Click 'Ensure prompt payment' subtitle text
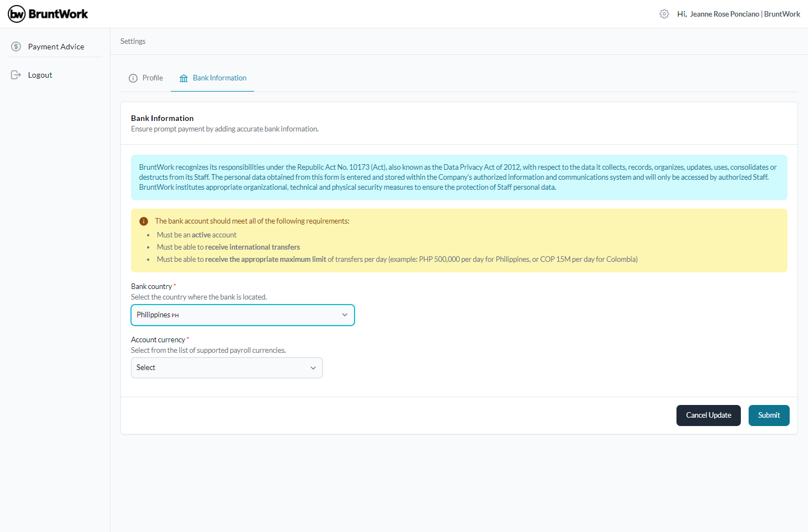 click(x=225, y=129)
